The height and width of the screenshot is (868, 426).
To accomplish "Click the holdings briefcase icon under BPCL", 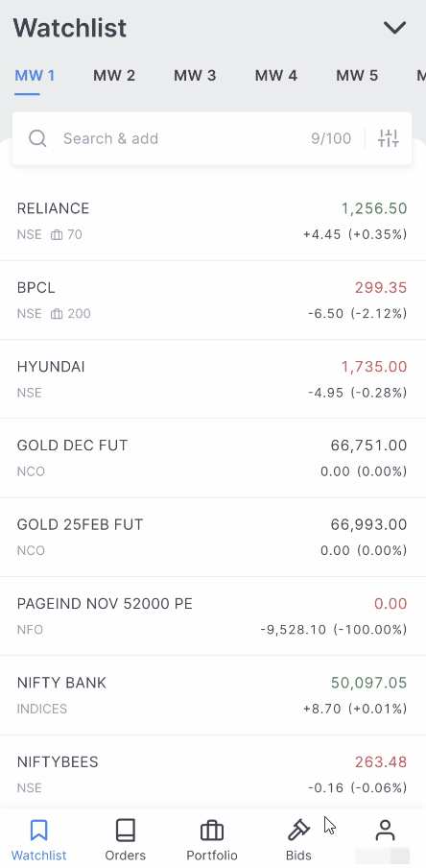I will point(57,314).
